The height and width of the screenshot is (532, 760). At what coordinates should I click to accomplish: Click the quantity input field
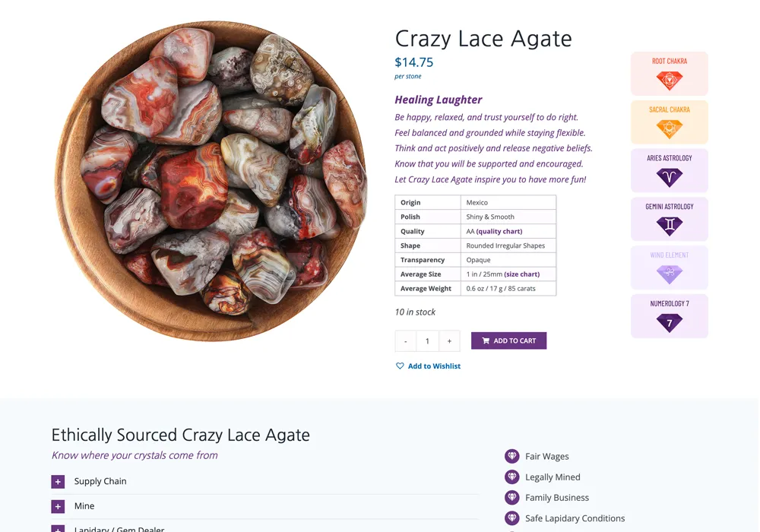click(426, 340)
